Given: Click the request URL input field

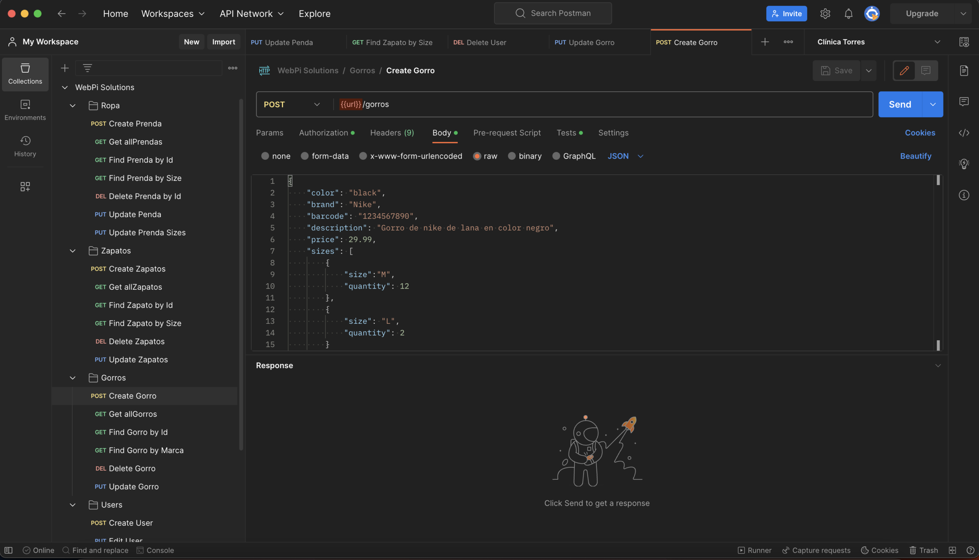Looking at the screenshot, I should (602, 105).
